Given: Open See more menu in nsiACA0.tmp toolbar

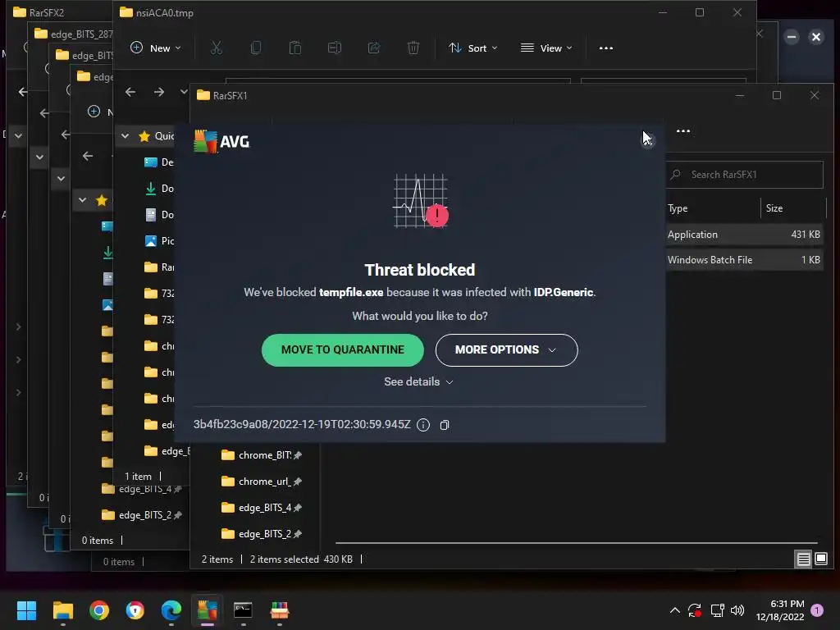Looking at the screenshot, I should (x=606, y=48).
